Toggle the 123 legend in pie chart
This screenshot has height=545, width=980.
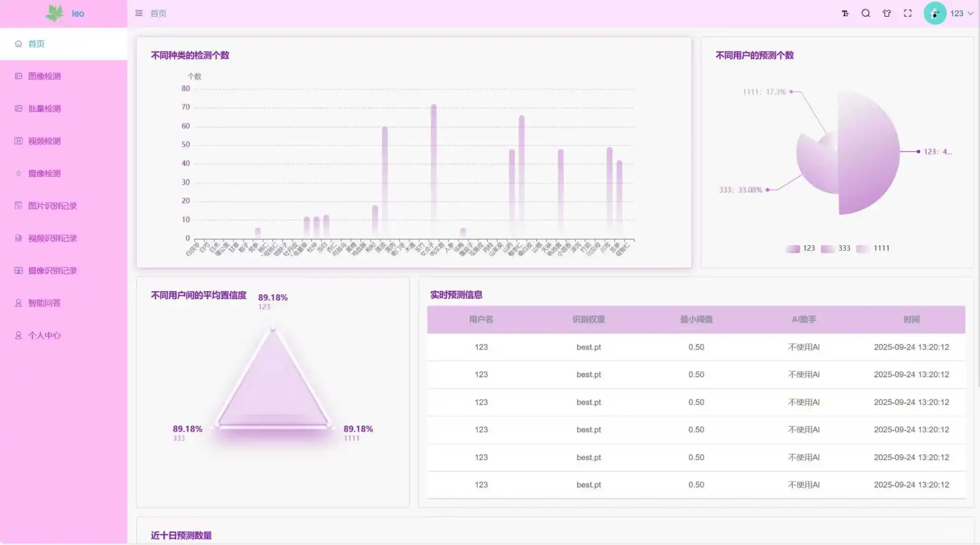pyautogui.click(x=800, y=248)
